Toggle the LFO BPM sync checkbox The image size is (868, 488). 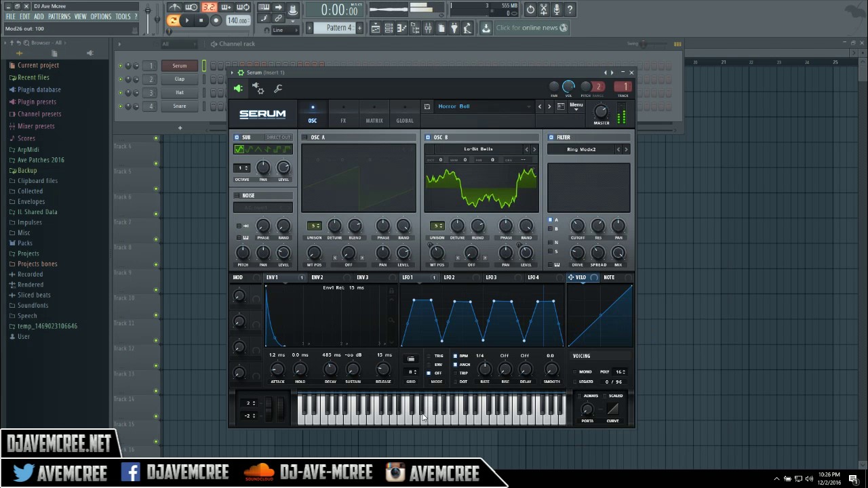click(x=456, y=356)
